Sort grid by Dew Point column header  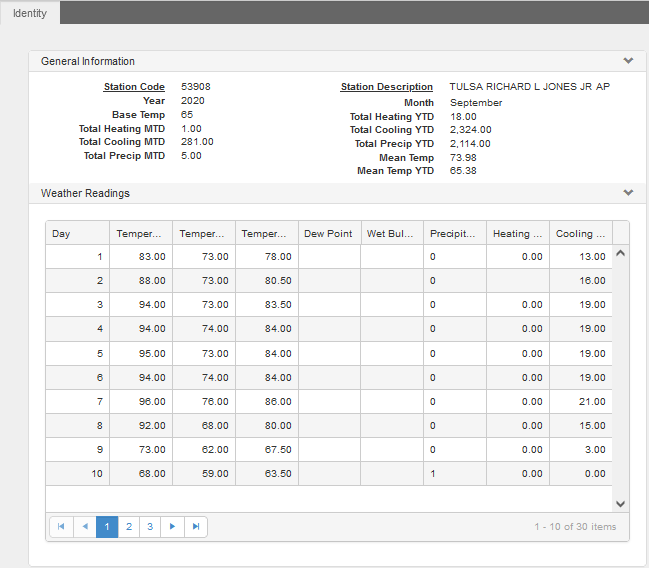329,233
